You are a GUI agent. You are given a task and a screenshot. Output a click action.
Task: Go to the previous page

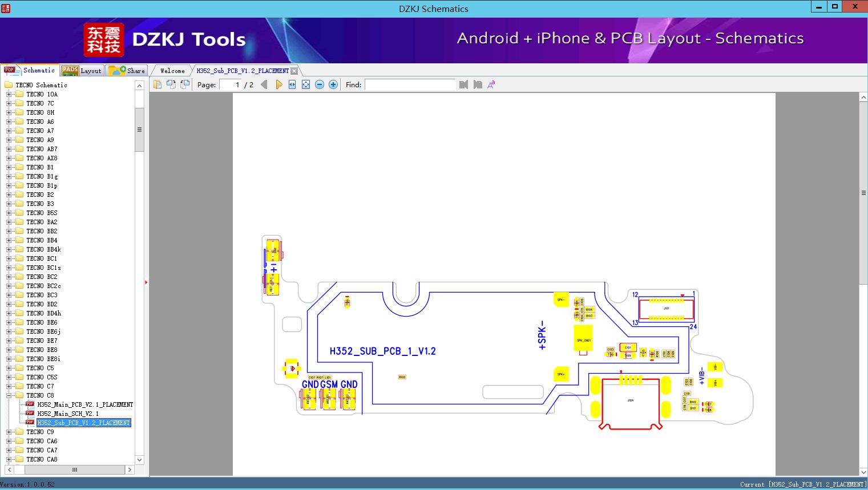[264, 84]
